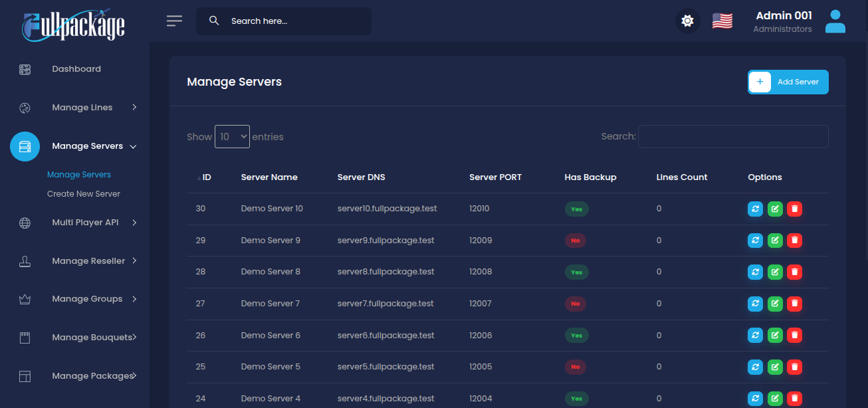Sort table by Server PORT column
Screen dimensions: 868x408
pos(496,177)
